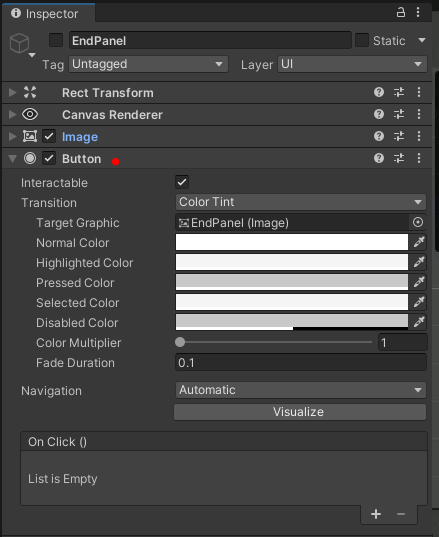Open the Inspector panel more-options menu
The image size is (439, 537).
(418, 13)
